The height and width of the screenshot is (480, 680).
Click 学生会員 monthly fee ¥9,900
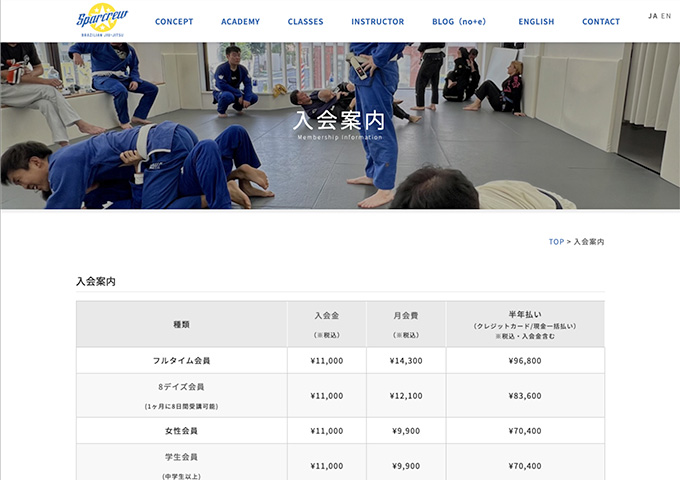click(406, 466)
